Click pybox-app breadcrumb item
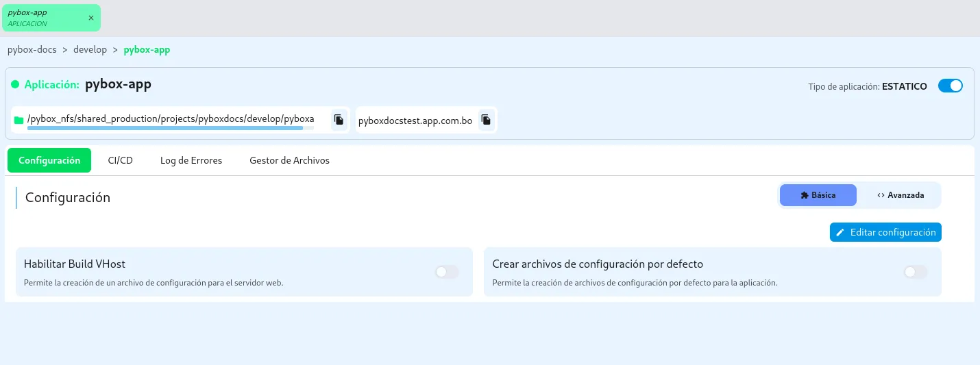Image resolution: width=980 pixels, height=365 pixels. 147,50
